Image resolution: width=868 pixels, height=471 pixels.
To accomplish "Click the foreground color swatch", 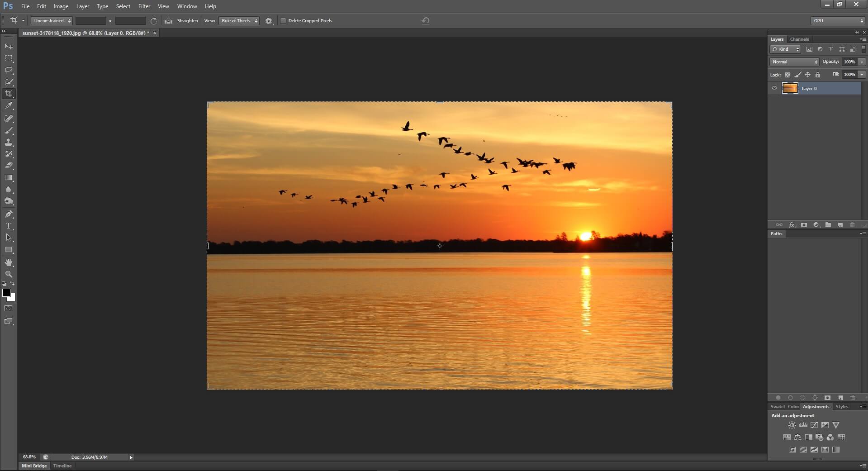I will (x=6, y=293).
